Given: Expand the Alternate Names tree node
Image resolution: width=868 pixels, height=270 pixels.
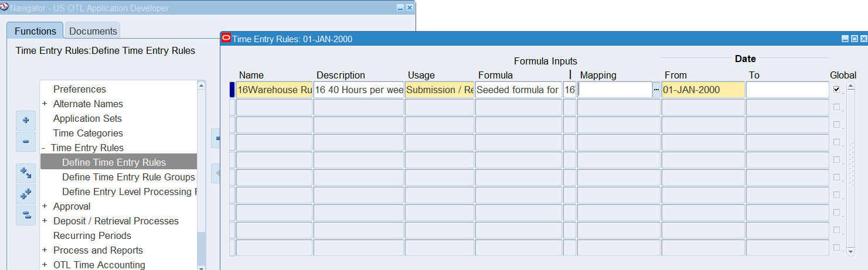Looking at the screenshot, I should coord(45,104).
